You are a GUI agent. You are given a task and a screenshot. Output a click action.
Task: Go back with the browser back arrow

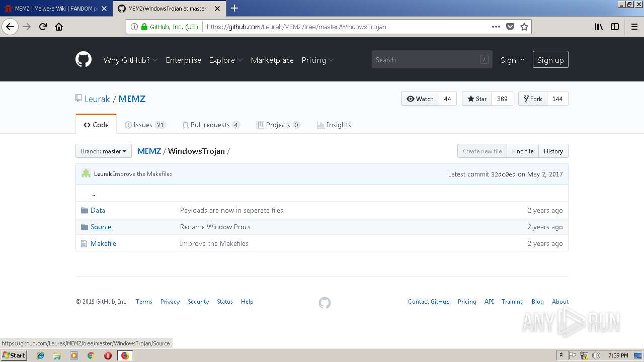[10, 27]
